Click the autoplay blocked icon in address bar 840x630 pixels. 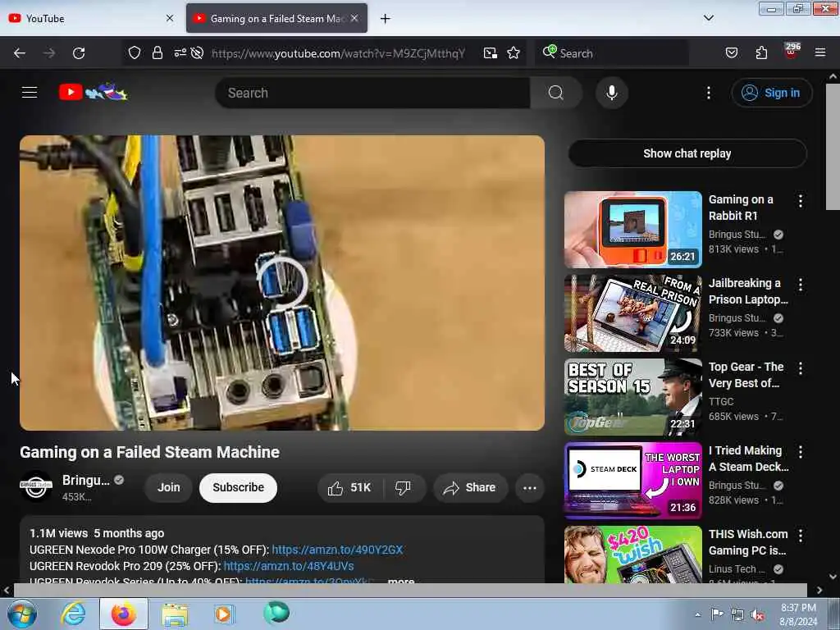pyautogui.click(x=197, y=53)
